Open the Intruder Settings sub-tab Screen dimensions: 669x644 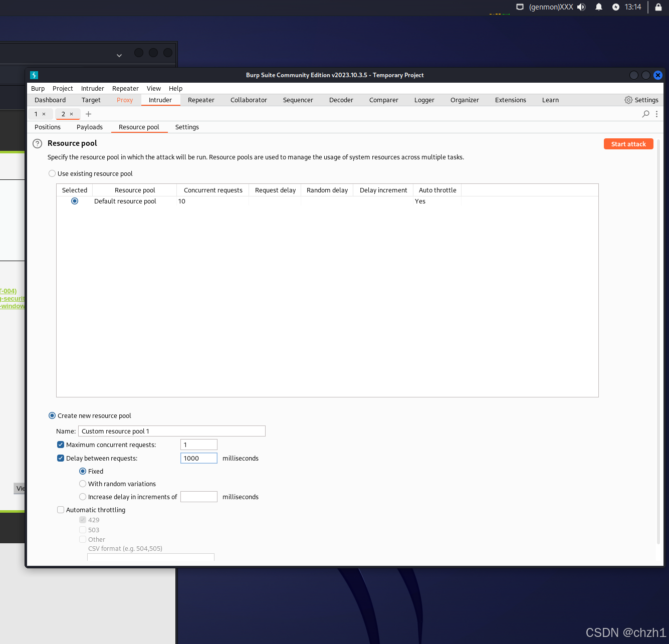click(187, 127)
